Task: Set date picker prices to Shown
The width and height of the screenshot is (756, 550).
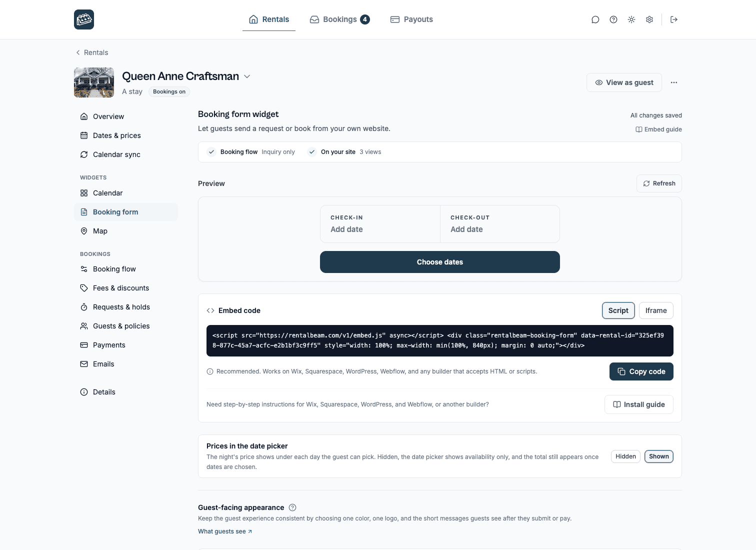Action: coord(659,456)
